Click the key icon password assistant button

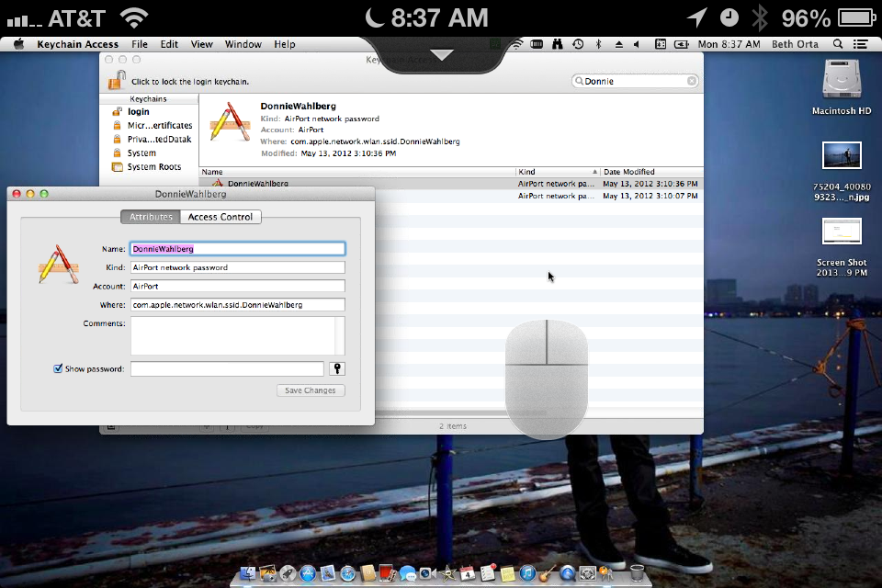[337, 368]
